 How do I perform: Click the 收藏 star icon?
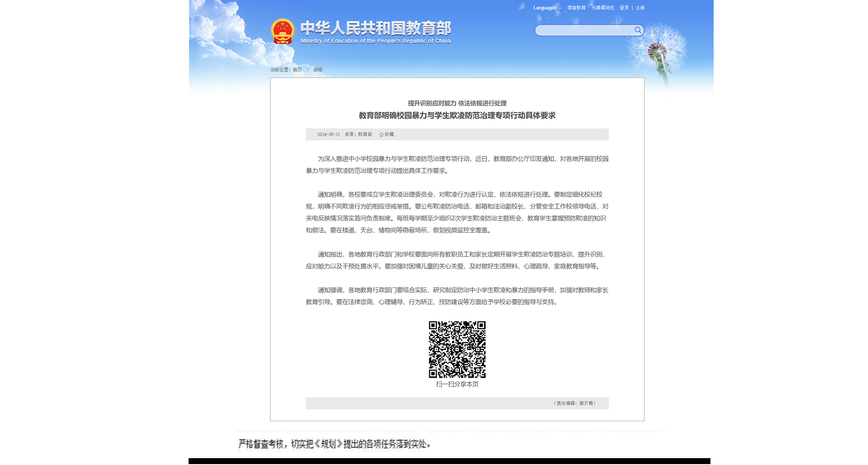(x=381, y=135)
